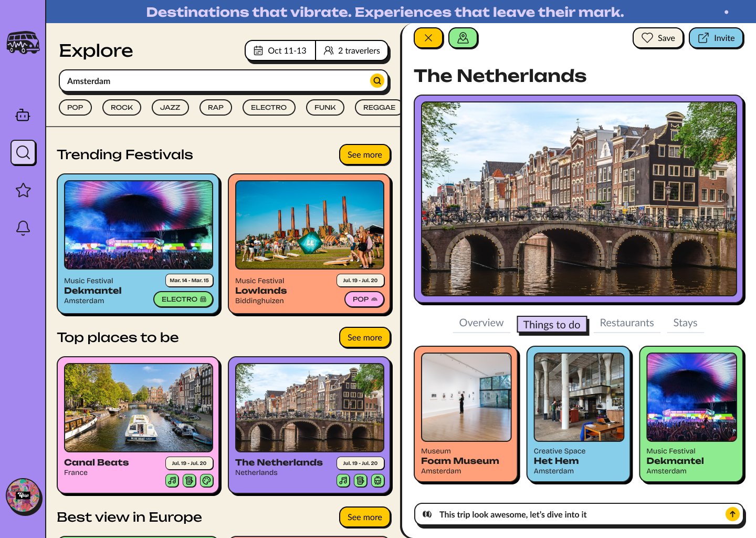Viewport: 756px width, 538px height.
Task: Send the chat message with arrow button
Action: pos(732,514)
